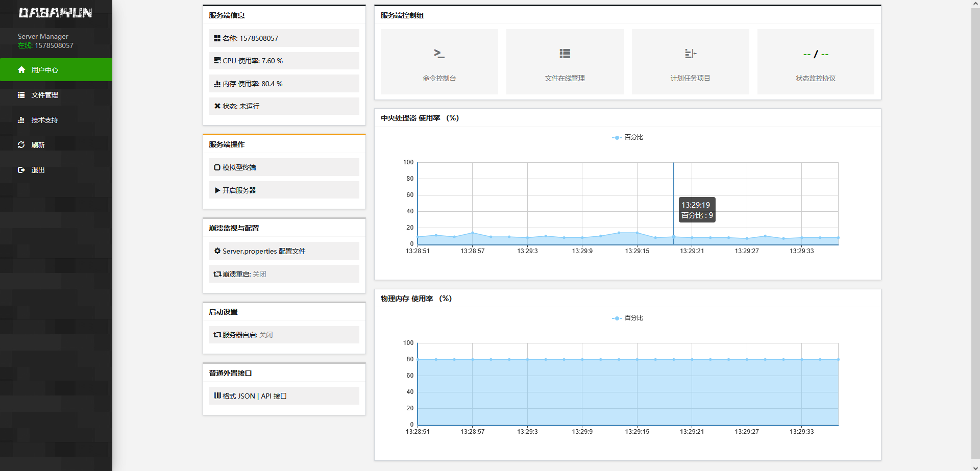Open 状态监控协议 tile

tap(816, 62)
